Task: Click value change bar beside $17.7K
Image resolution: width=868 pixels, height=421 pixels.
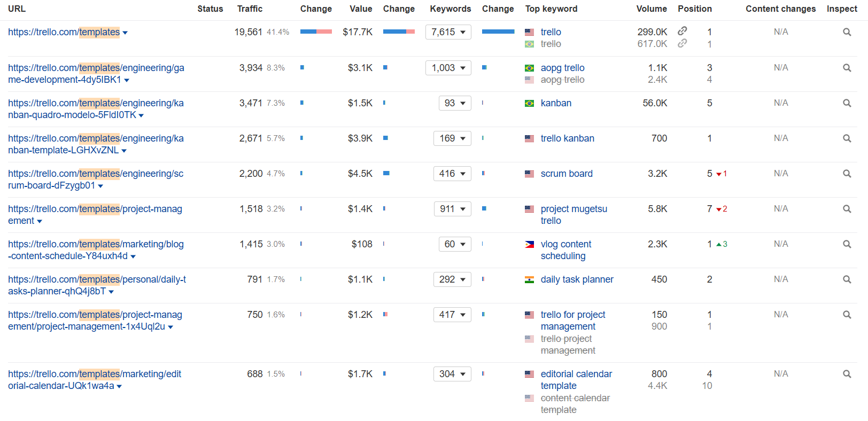Action: 399,32
